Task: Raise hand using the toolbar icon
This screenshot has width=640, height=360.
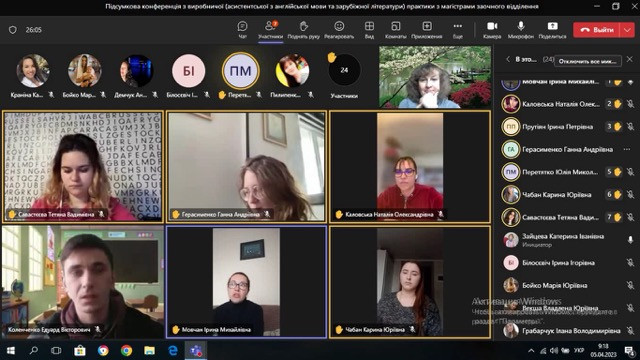Action: (x=304, y=27)
